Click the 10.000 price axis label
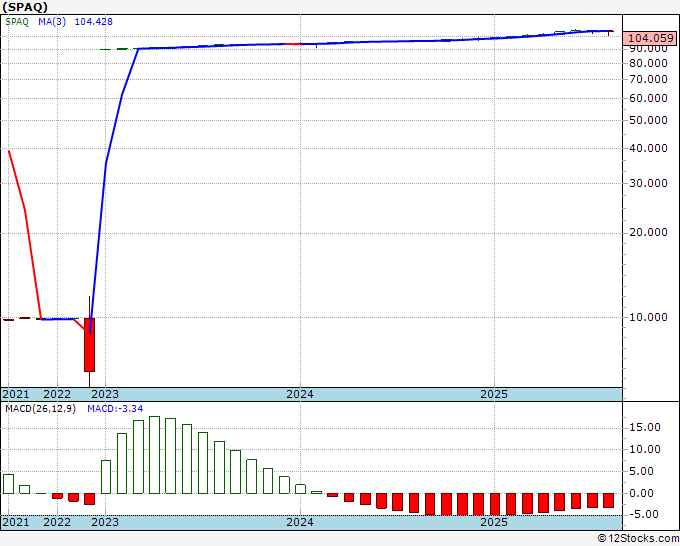 pyautogui.click(x=648, y=317)
